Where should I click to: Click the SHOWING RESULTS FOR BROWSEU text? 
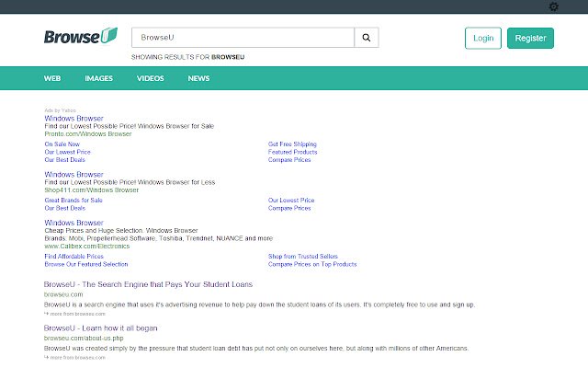[x=187, y=57]
